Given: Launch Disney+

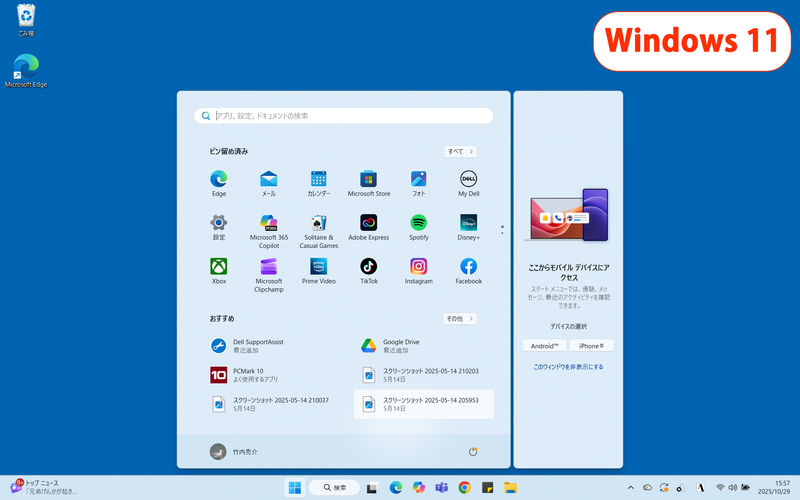Looking at the screenshot, I should click(x=468, y=227).
